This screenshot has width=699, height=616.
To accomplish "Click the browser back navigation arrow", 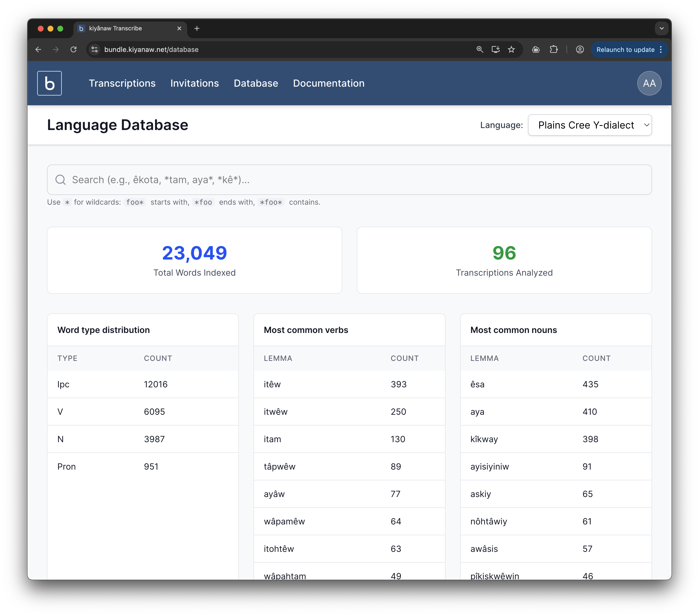I will (38, 49).
